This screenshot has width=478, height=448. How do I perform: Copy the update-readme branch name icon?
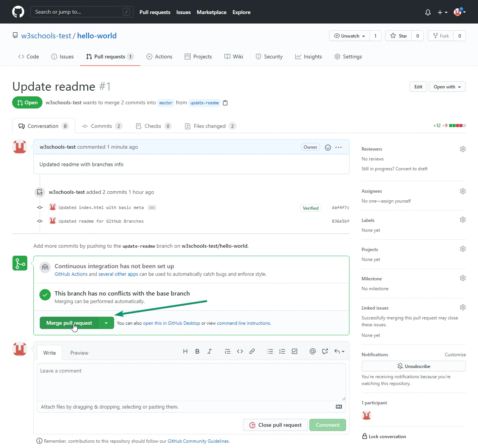(x=225, y=103)
